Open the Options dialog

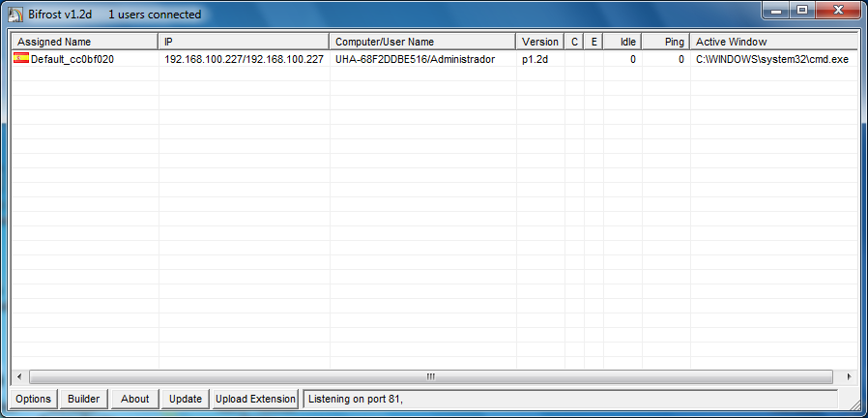pyautogui.click(x=33, y=399)
